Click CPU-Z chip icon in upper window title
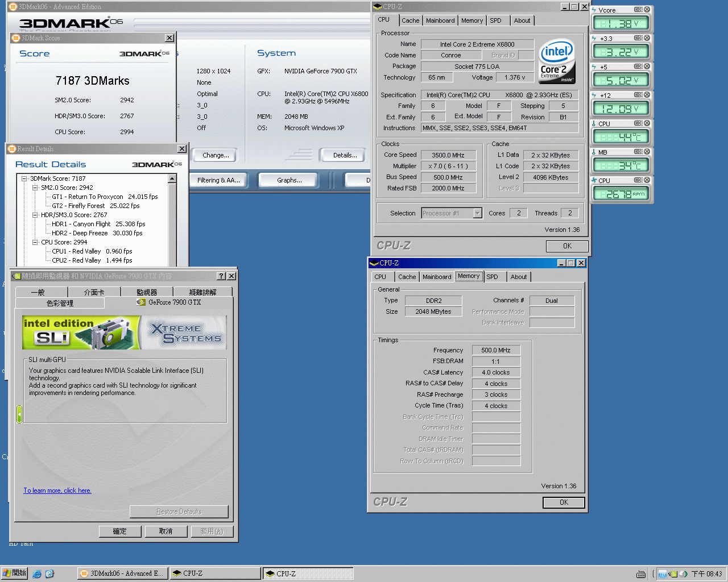This screenshot has height=582, width=728. tap(378, 7)
